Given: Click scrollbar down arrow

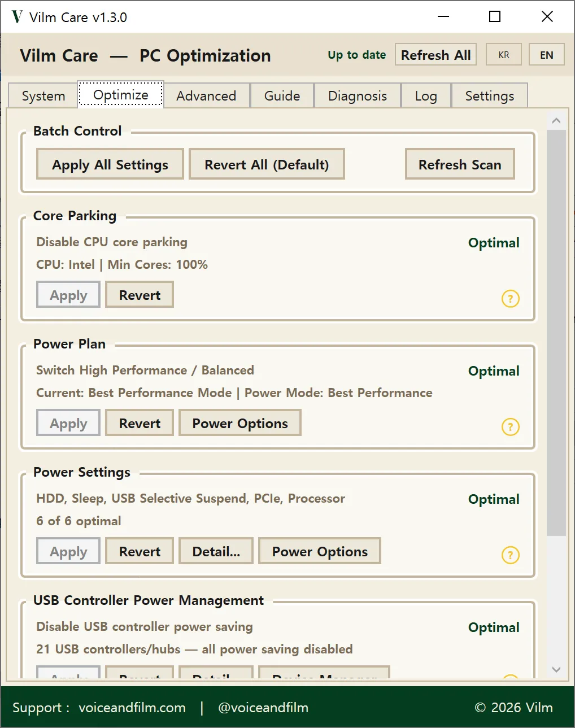Looking at the screenshot, I should 556,669.
